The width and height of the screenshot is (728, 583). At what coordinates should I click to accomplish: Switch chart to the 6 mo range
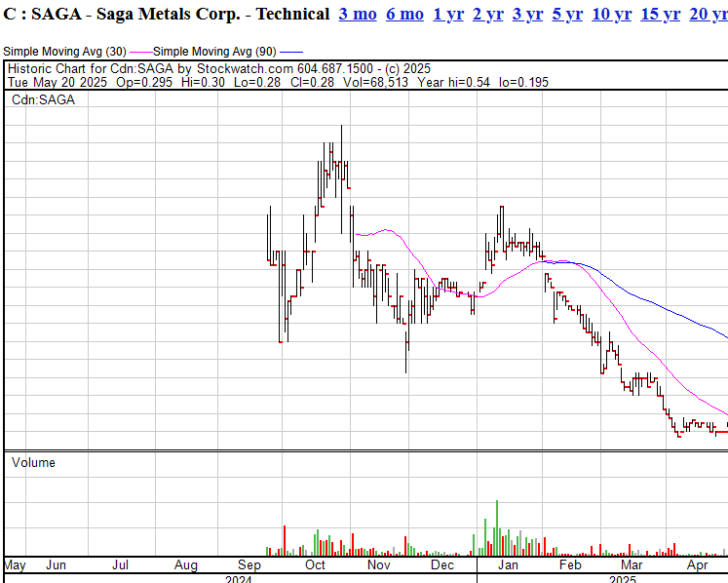[404, 14]
